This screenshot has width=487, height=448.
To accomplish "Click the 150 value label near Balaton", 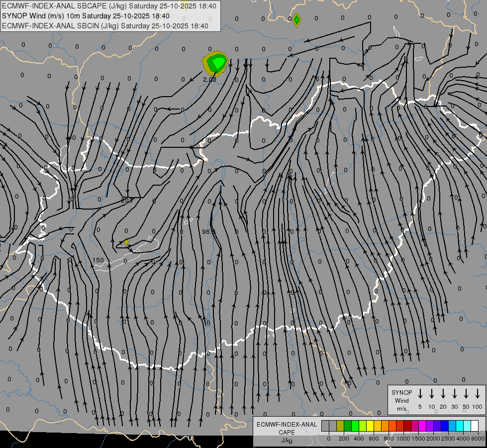I will pyautogui.click(x=98, y=260).
